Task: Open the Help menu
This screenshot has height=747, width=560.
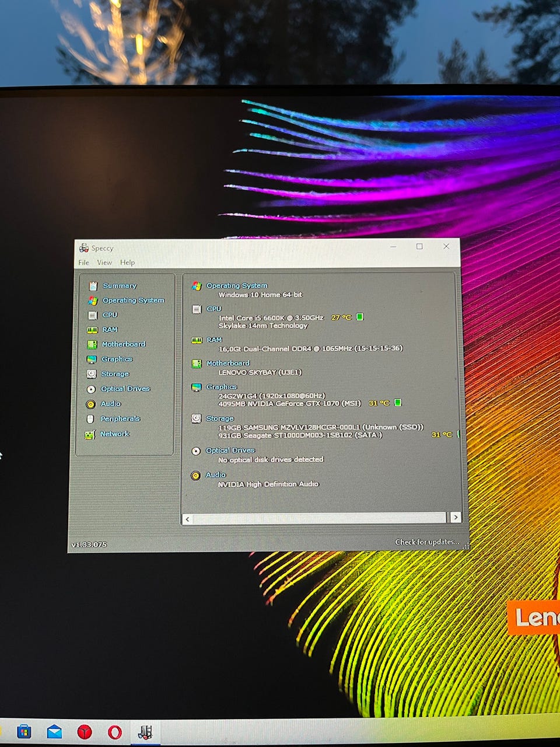Action: [x=127, y=263]
